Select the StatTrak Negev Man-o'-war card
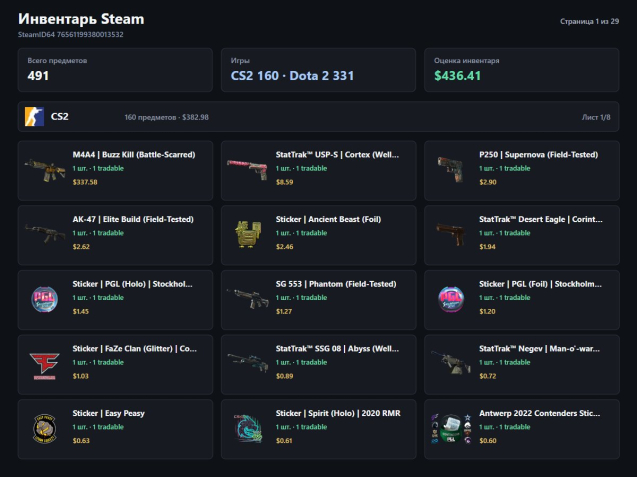637x477 pixels. (522, 364)
